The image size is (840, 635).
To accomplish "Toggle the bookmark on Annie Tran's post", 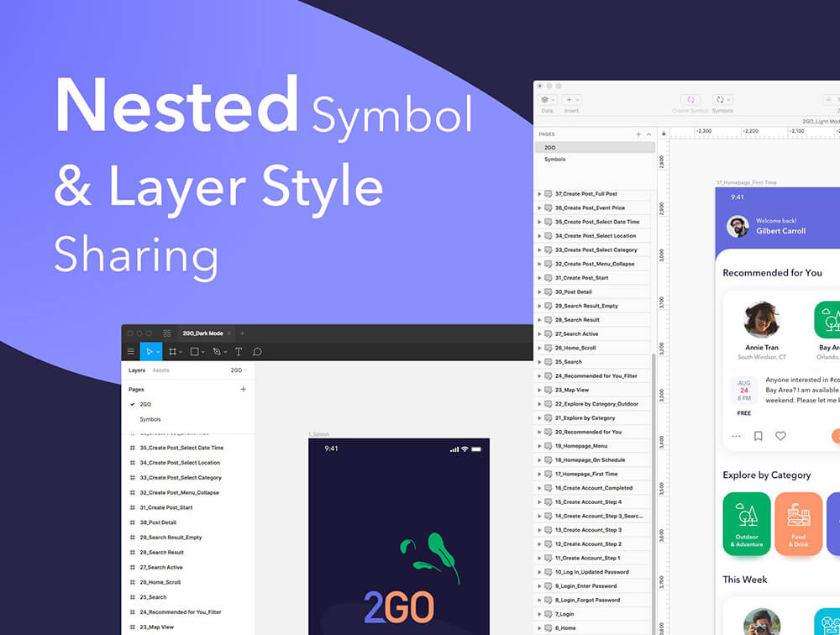I will pyautogui.click(x=758, y=436).
